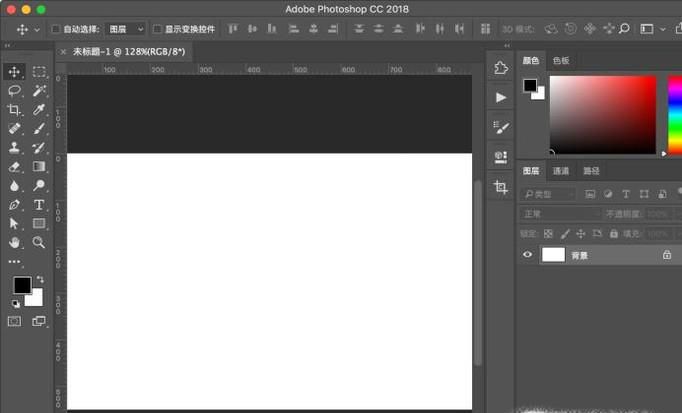The width and height of the screenshot is (682, 413).
Task: Enable the 自动选择 checkbox
Action: click(x=56, y=29)
